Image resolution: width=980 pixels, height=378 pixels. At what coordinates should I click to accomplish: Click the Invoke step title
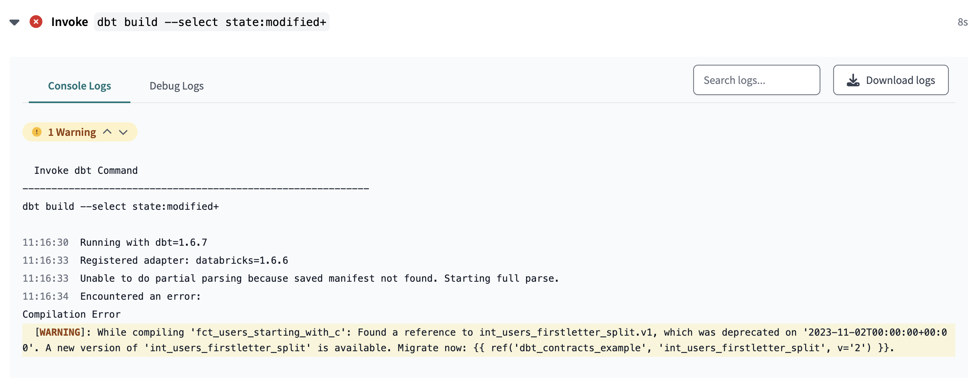[x=70, y=22]
